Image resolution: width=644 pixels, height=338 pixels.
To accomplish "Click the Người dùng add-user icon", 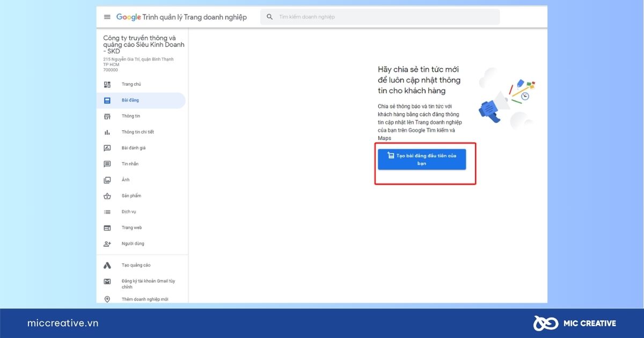I will click(x=107, y=244).
